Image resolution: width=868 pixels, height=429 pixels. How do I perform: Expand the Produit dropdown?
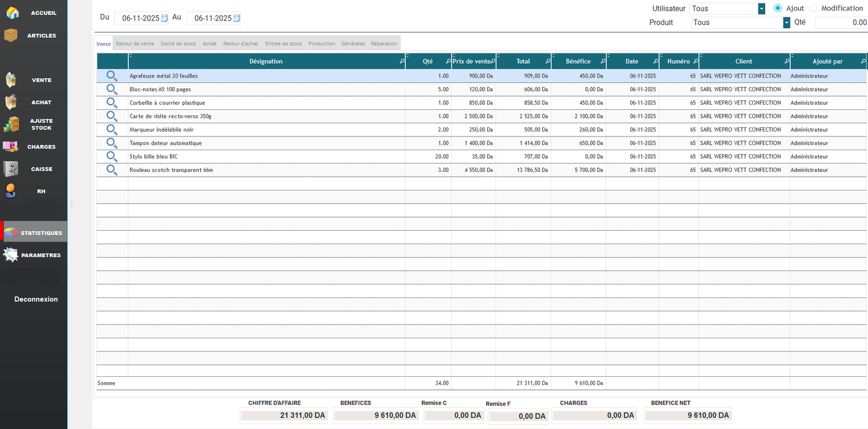point(786,22)
